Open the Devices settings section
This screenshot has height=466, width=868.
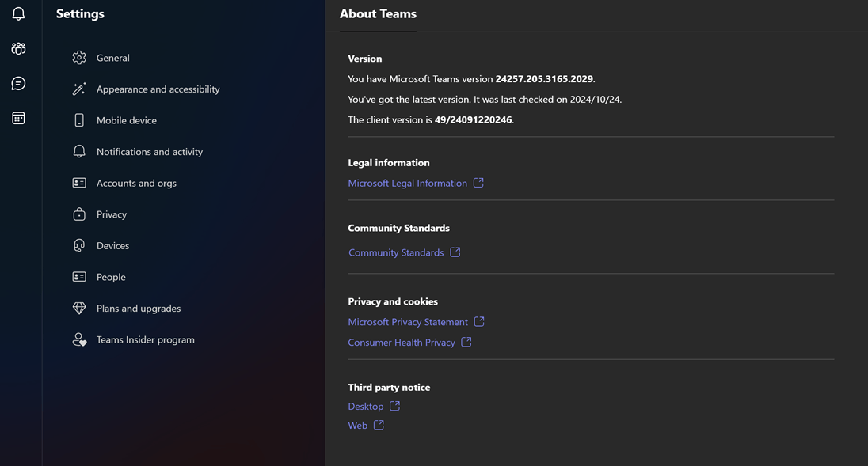pos(112,245)
